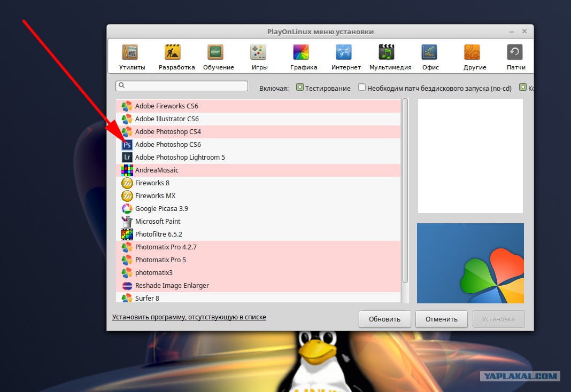The height and width of the screenshot is (392, 571).
Task: Open link Установить программу, отсутствующую в списке
Action: [x=189, y=317]
